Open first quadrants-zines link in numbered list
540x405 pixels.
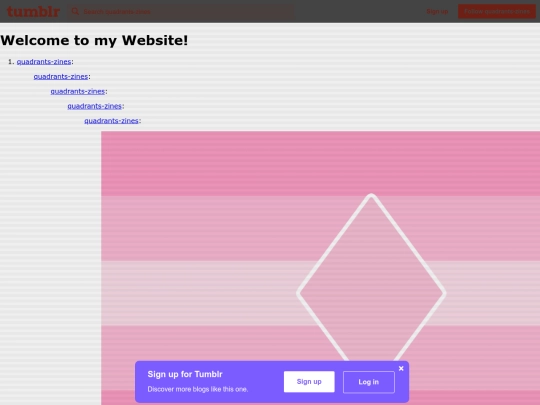tap(44, 62)
